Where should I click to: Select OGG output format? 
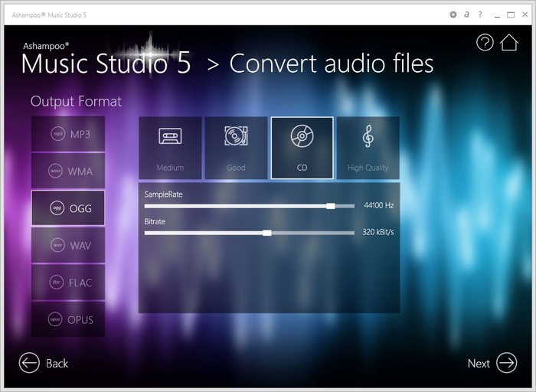[x=68, y=207]
